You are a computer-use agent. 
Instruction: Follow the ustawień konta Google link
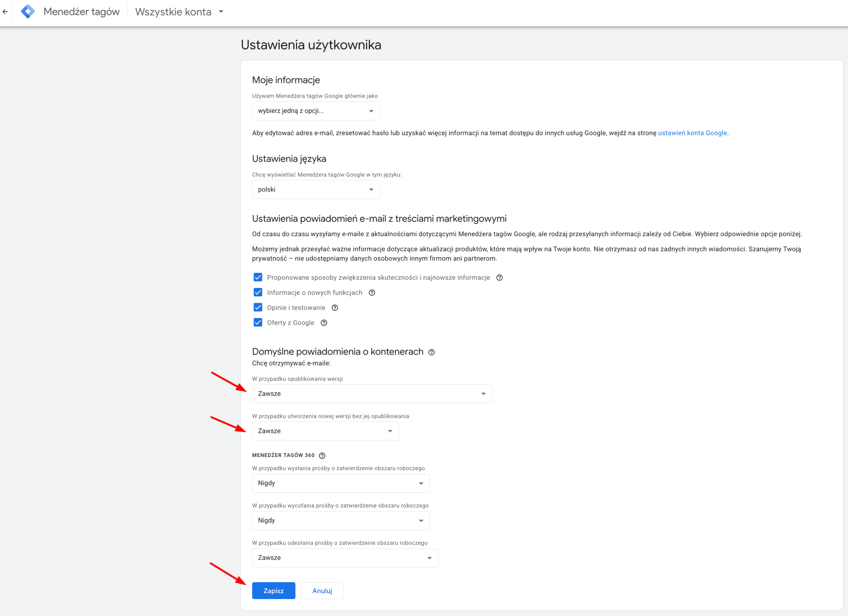(692, 133)
